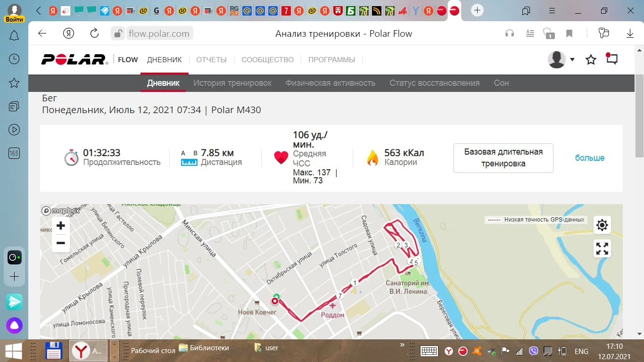Select 'Статус восстановления' tab
This screenshot has height=362, width=644.
434,83
